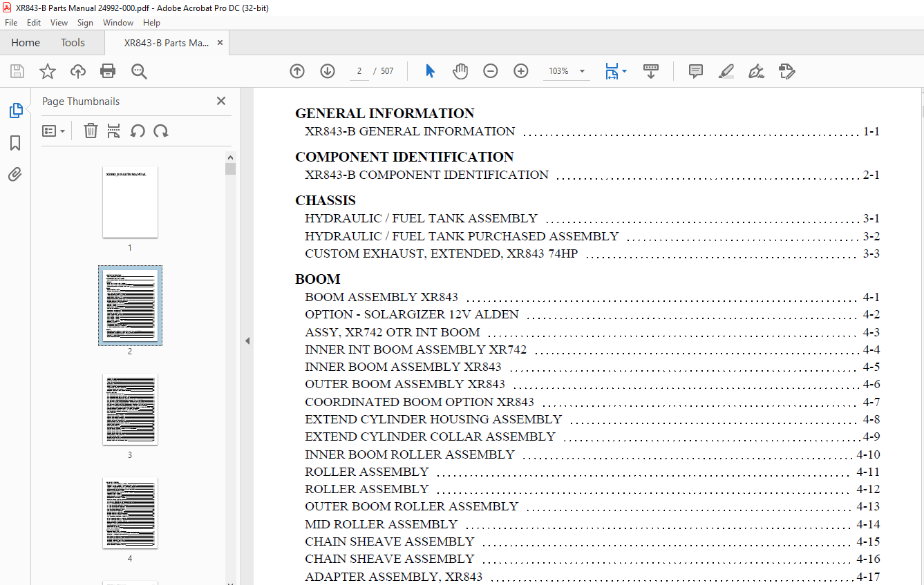Open the Sign menu
This screenshot has width=924, height=585.
coord(85,23)
